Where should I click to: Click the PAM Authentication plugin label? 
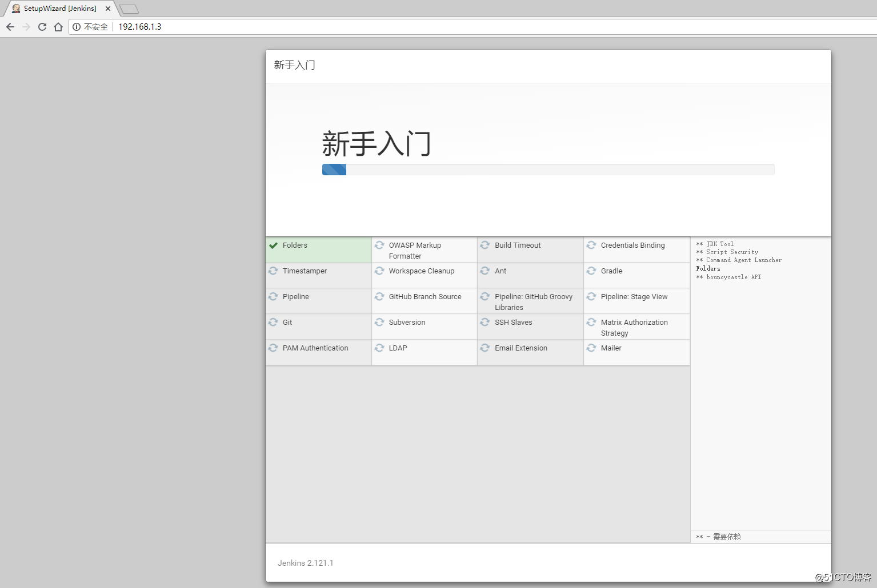coord(315,348)
